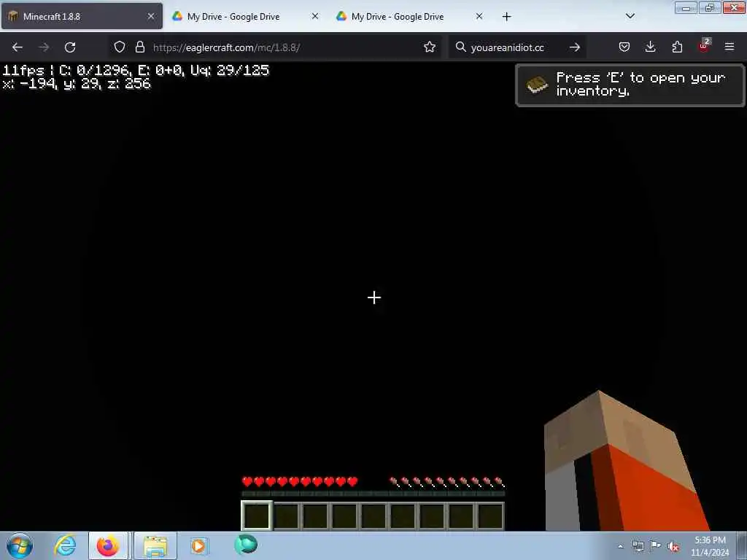The image size is (747, 560).
Task: View site security lock info
Action: (139, 47)
